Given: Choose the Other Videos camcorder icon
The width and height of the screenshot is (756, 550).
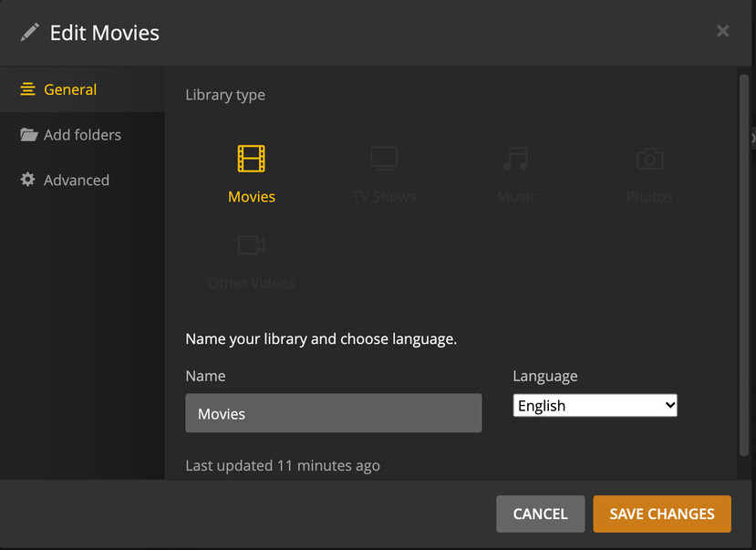Looking at the screenshot, I should click(251, 244).
